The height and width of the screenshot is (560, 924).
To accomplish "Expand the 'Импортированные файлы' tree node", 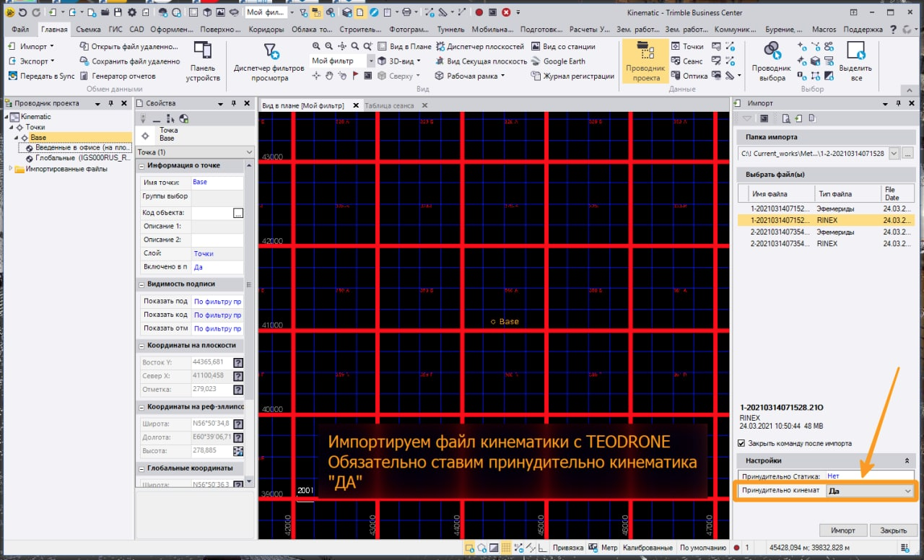I will tap(11, 169).
